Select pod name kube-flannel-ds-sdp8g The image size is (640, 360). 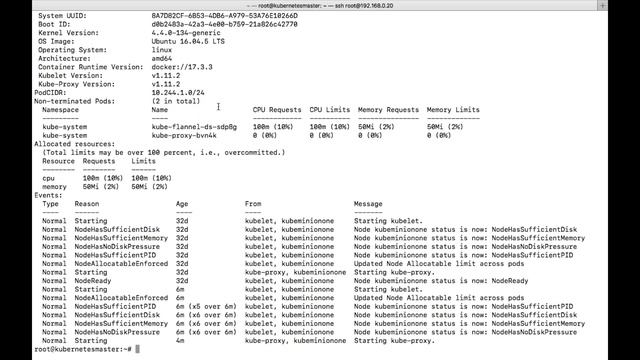(194, 127)
